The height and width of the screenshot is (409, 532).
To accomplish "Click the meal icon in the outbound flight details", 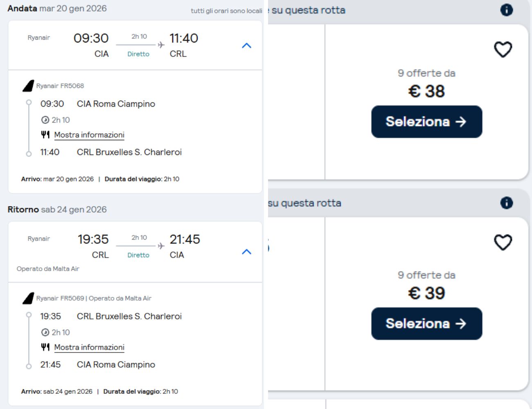I will tap(45, 135).
